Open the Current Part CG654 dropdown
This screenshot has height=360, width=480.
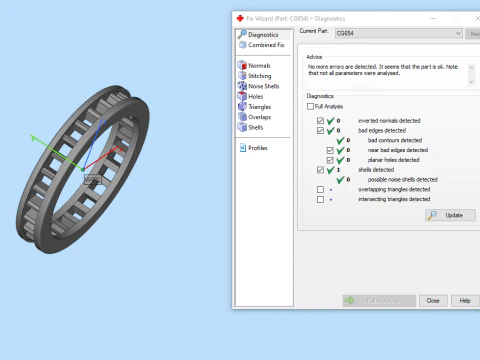[399, 33]
